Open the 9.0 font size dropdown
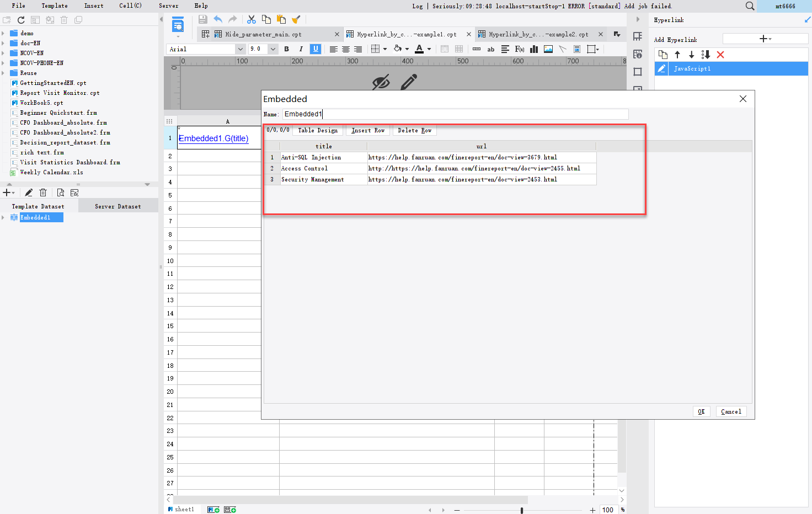Viewport: 812px width, 514px height. click(273, 49)
